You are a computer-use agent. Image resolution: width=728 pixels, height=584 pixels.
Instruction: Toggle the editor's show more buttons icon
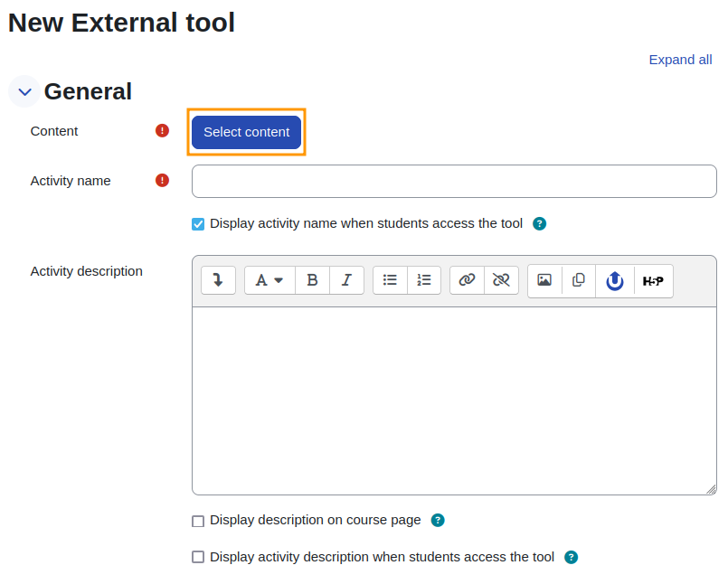coord(218,280)
